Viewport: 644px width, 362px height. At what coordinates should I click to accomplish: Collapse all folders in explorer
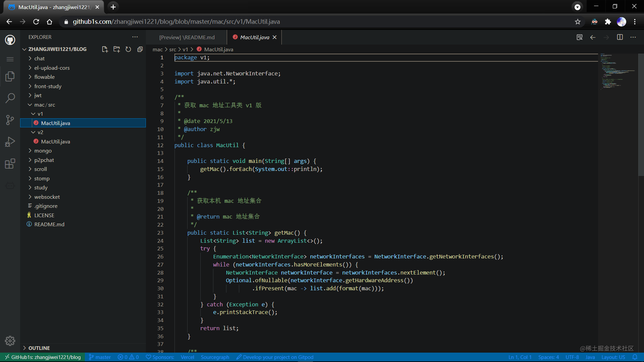click(x=140, y=49)
